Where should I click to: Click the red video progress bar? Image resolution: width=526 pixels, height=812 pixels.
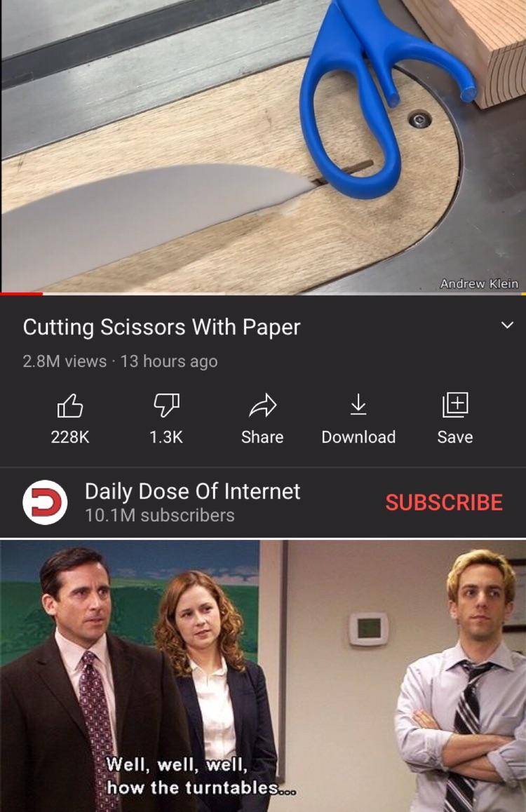click(22, 294)
